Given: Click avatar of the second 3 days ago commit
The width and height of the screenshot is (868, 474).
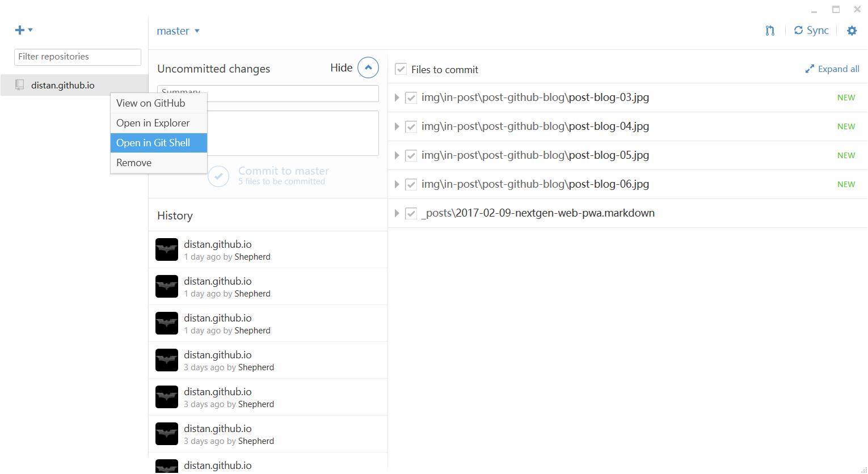Looking at the screenshot, I should [167, 397].
